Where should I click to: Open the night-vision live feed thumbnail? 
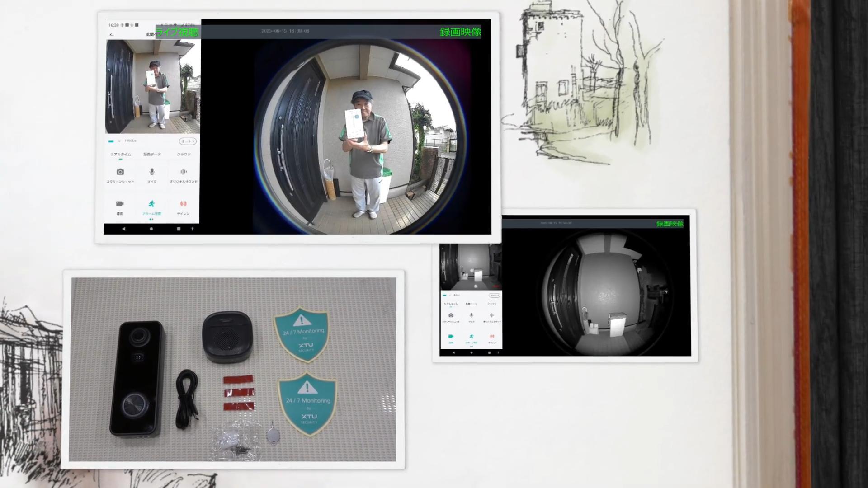click(471, 267)
